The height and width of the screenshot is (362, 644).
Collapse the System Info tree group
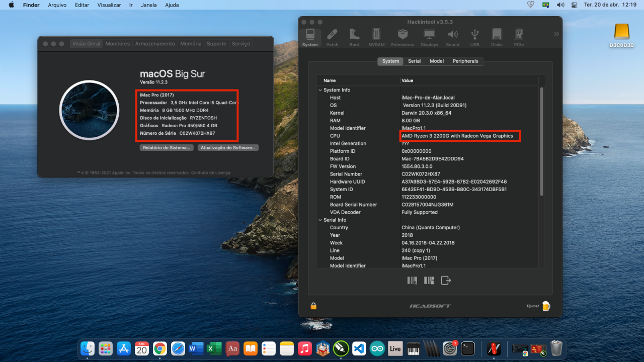[320, 90]
